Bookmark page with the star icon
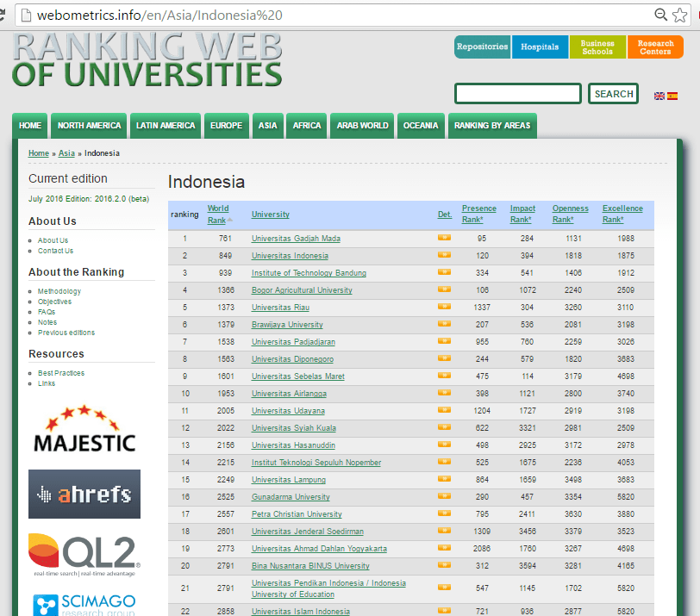Viewport: 700px width, 616px height. [679, 16]
